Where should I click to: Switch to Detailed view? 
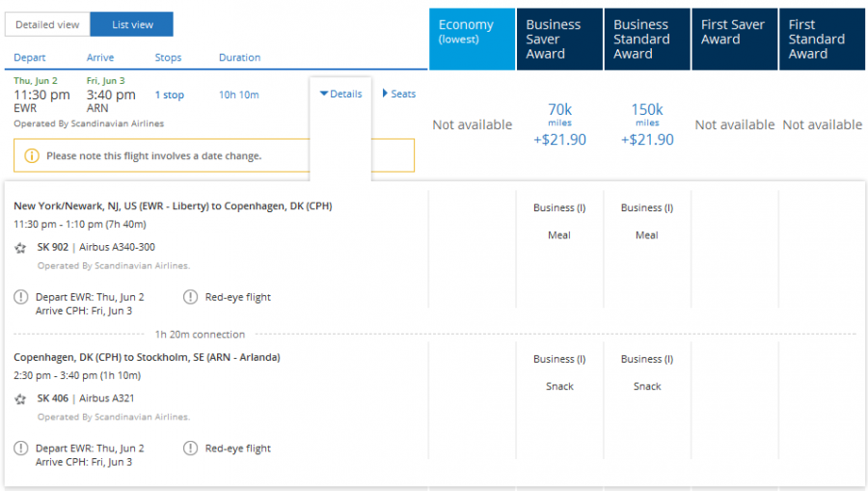click(47, 24)
